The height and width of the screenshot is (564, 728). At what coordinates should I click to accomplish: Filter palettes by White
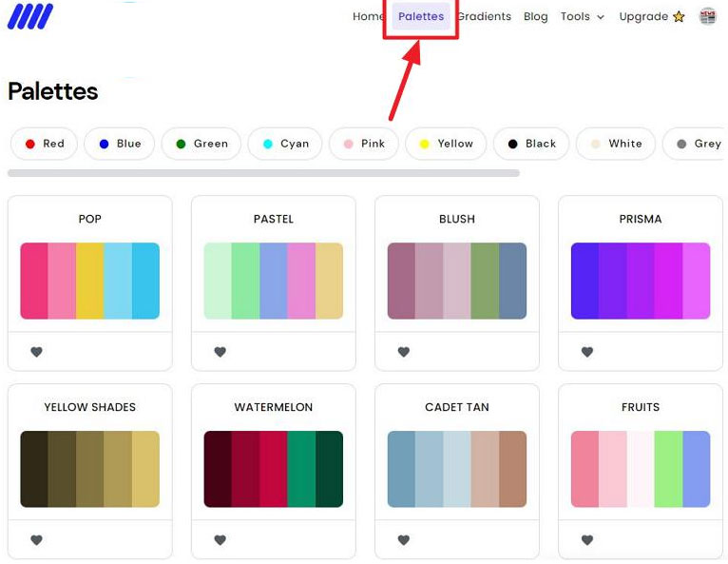(x=616, y=144)
